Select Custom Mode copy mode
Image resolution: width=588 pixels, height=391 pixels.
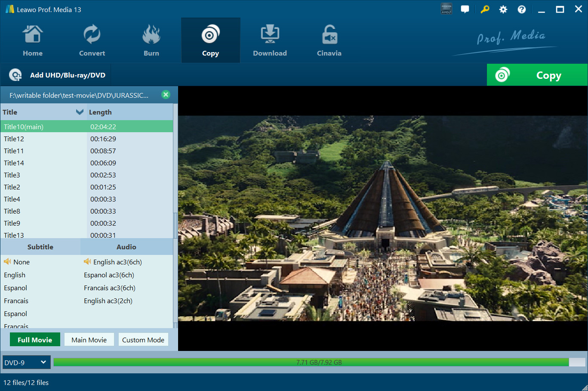pyautogui.click(x=143, y=340)
